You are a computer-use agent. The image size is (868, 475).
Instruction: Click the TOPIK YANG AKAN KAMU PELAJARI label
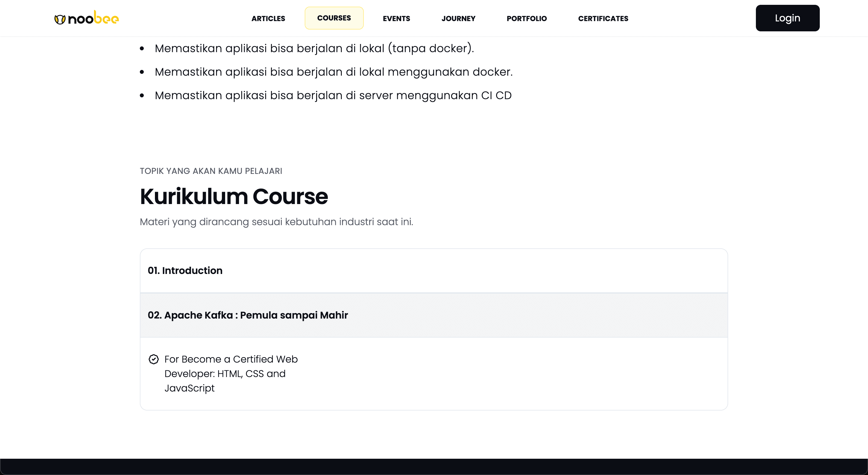(x=211, y=171)
